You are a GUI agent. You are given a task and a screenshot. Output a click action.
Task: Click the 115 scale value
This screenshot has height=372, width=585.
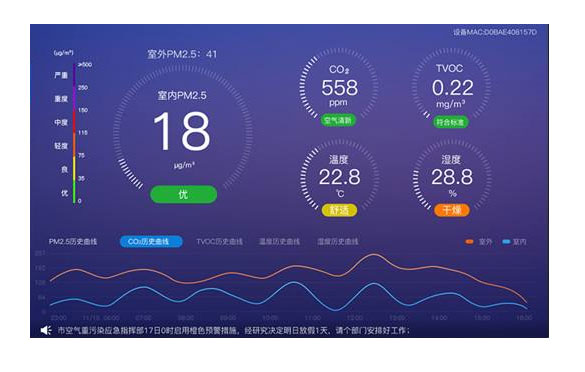83,133
